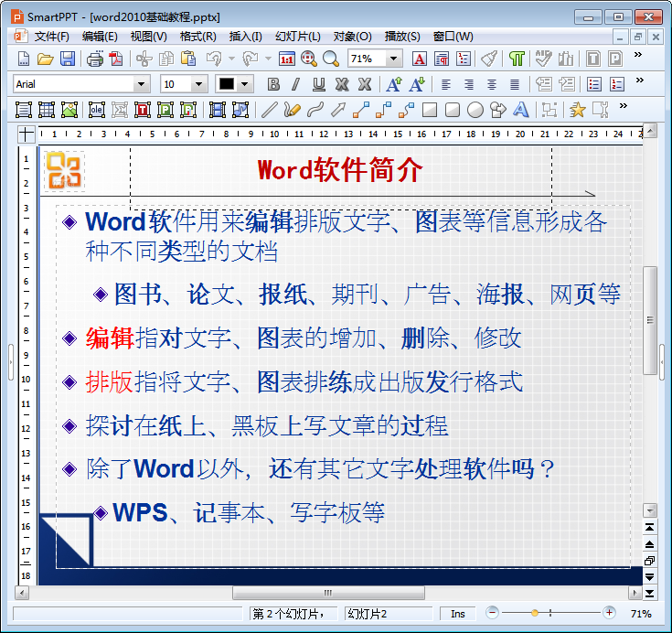The height and width of the screenshot is (633, 672).
Task: Open the 窗口(W) menu
Action: [453, 37]
